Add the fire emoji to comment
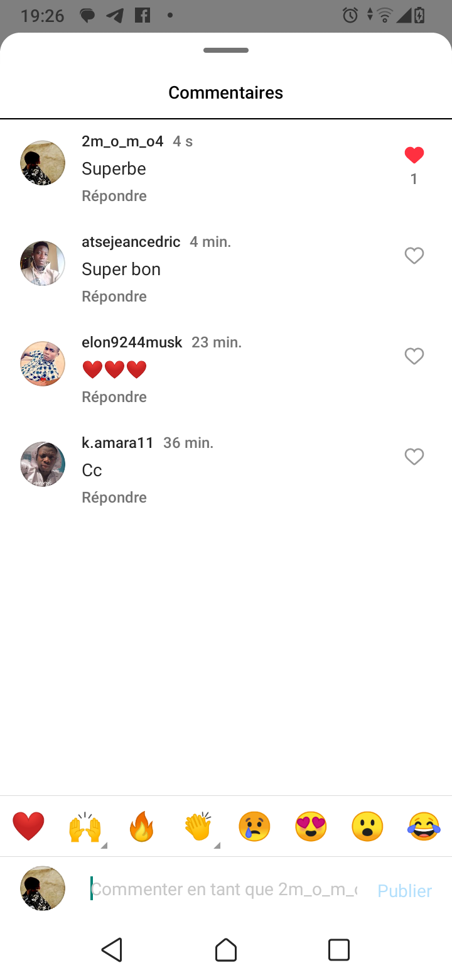This screenshot has width=452, height=980. (x=141, y=827)
